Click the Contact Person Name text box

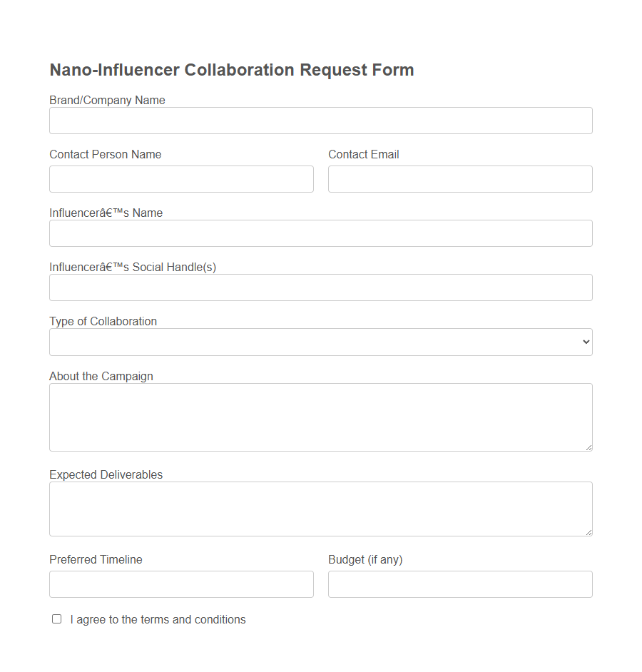pyautogui.click(x=181, y=178)
